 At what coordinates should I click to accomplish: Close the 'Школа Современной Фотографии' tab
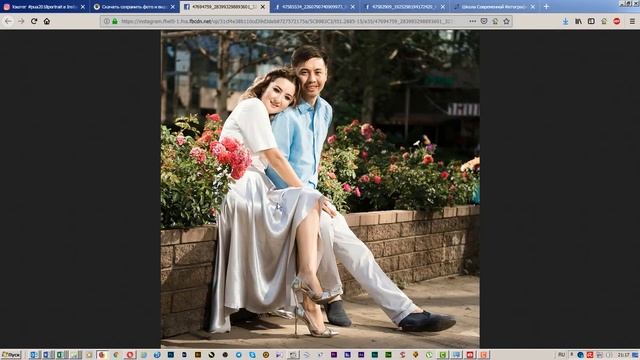pyautogui.click(x=533, y=7)
